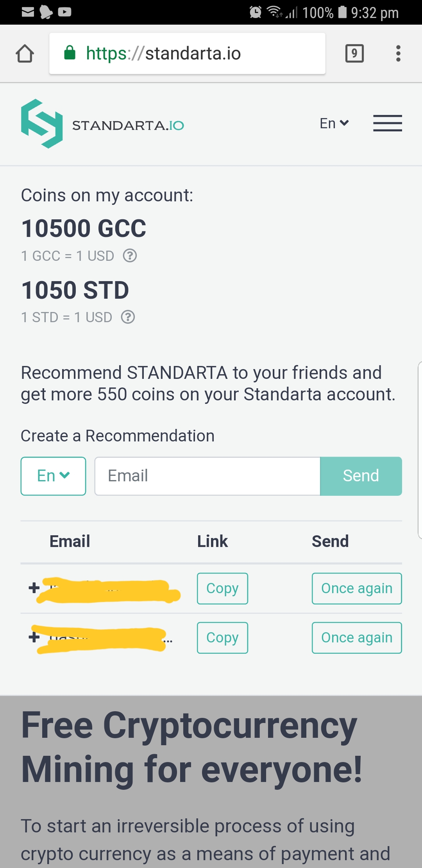Screen dimensions: 422x868
Task: Expand first recommendation row plus sign
Action: 34,588
